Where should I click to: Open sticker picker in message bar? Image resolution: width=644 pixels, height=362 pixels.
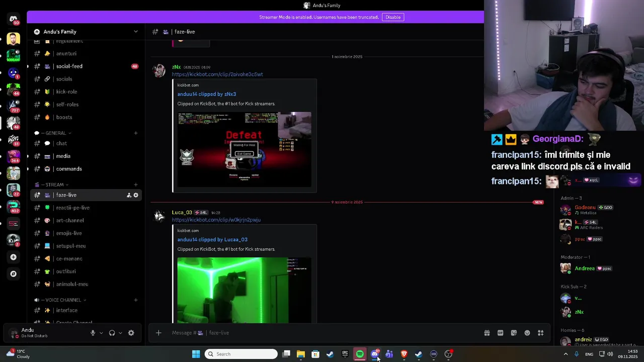(x=514, y=333)
